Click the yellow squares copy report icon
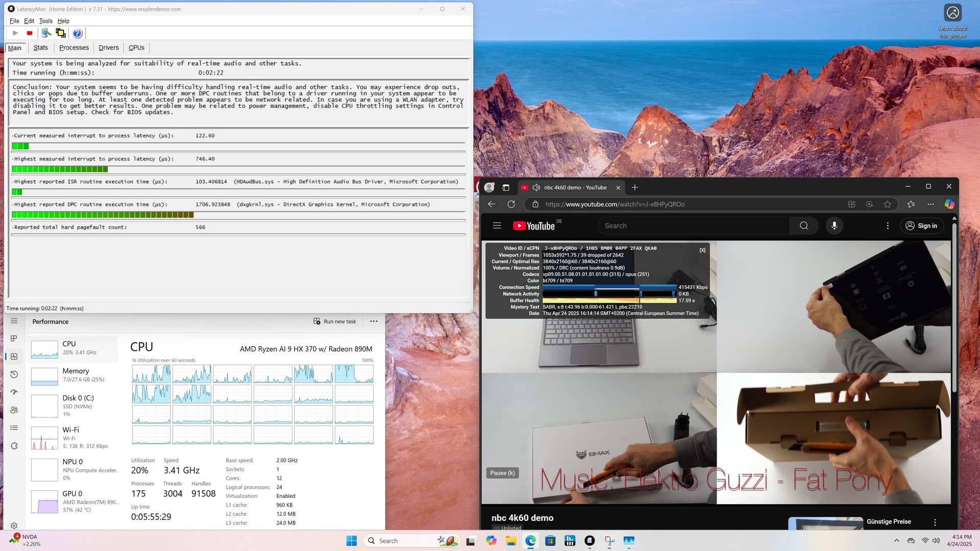980x551 pixels. click(x=61, y=33)
